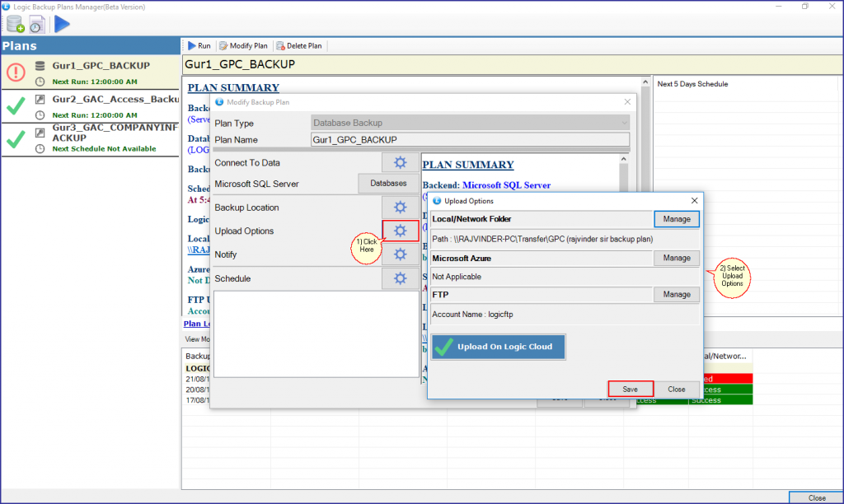Manage the Local/Network Folder settings
Image resolution: width=844 pixels, height=504 pixels.
click(x=676, y=219)
